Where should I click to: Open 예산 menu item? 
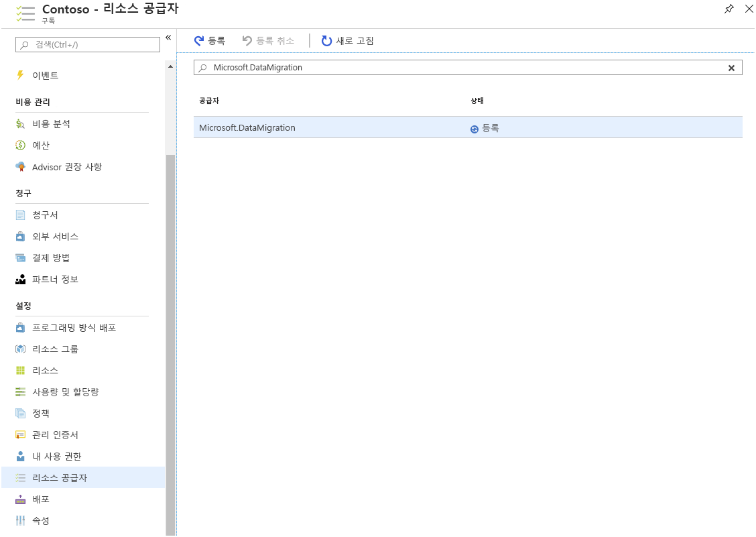[41, 145]
